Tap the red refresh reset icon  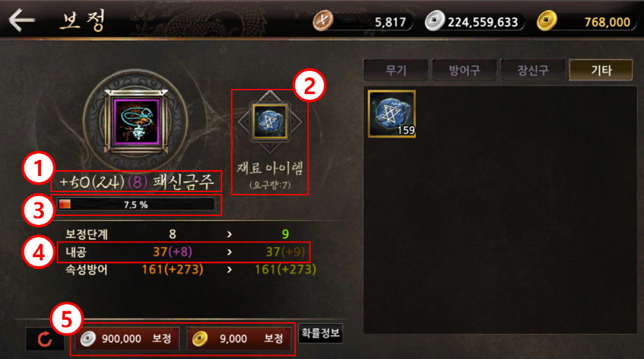click(45, 339)
